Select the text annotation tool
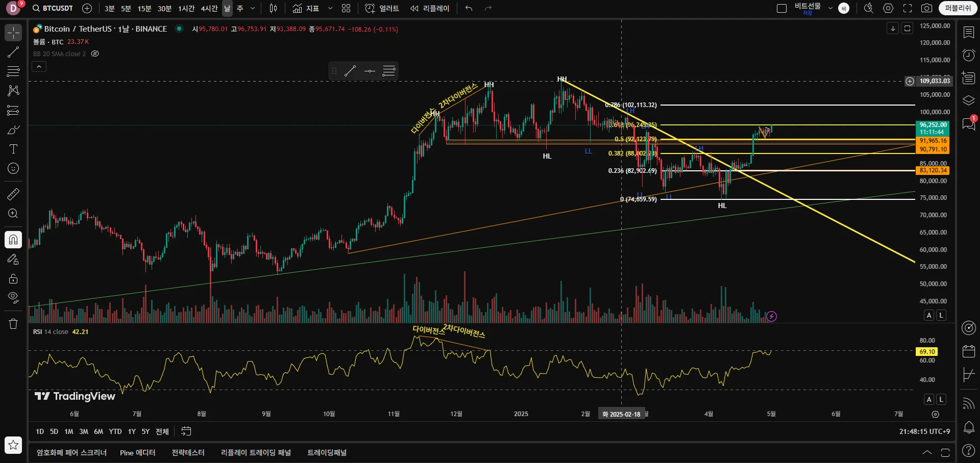Screen dimensions: 980x463 [x=13, y=149]
